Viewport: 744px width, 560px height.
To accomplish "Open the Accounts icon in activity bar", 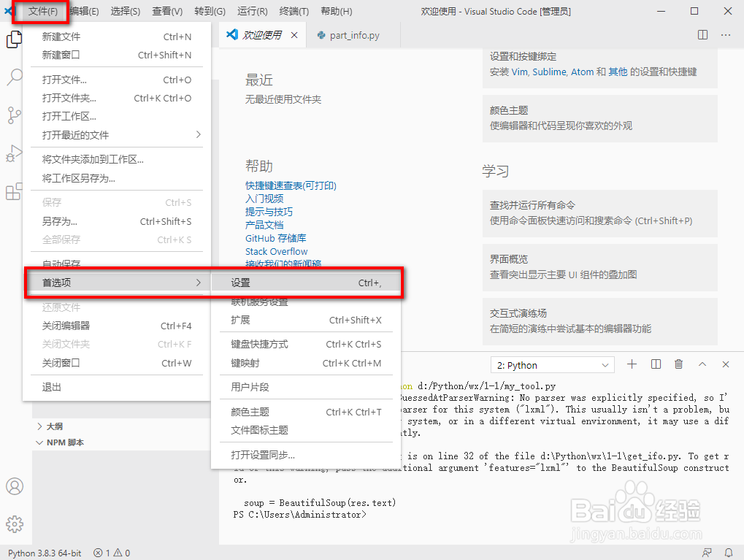I will (x=15, y=486).
